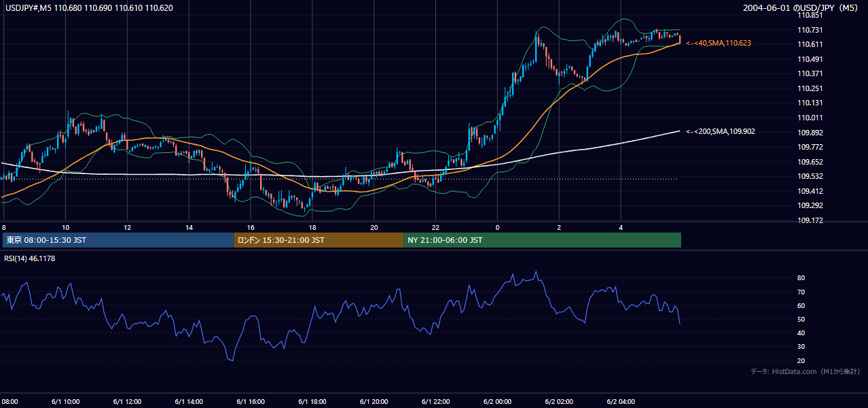
Task: Click hour tick 10 under price chart
Action: 65,227
